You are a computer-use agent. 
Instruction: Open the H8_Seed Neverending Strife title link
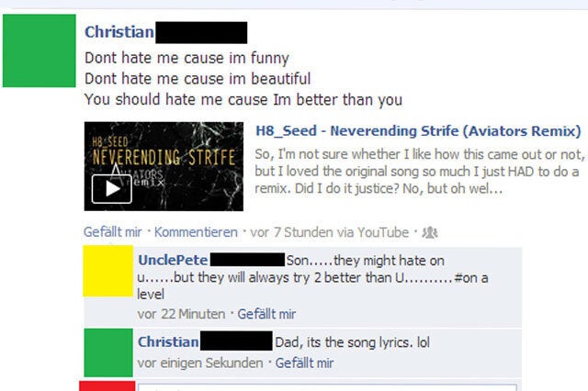click(418, 130)
